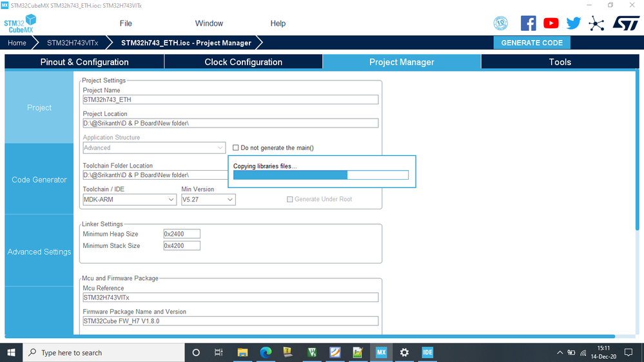Select the Project Manager tab
The height and width of the screenshot is (362, 644).
coord(402,62)
